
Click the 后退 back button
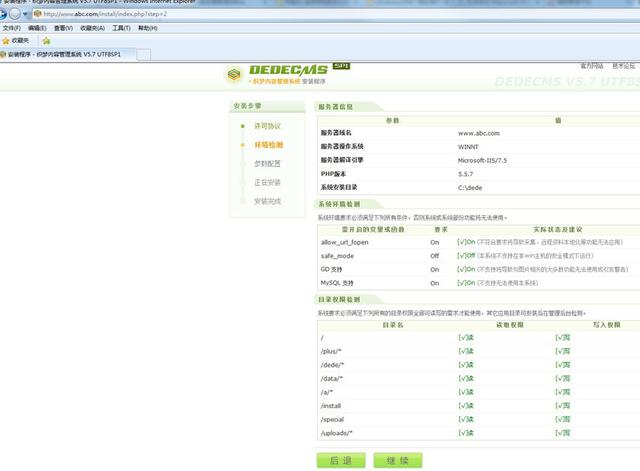click(341, 460)
